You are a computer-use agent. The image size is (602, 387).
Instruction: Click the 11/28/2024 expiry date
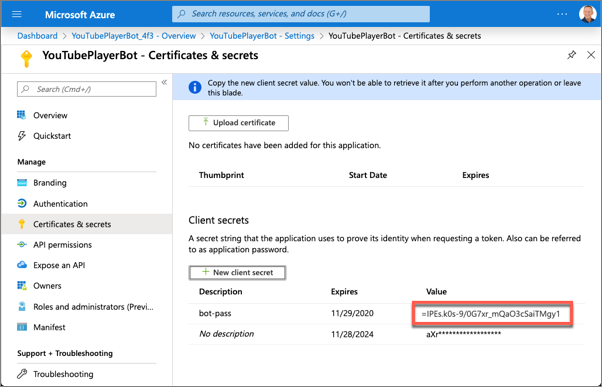(352, 334)
